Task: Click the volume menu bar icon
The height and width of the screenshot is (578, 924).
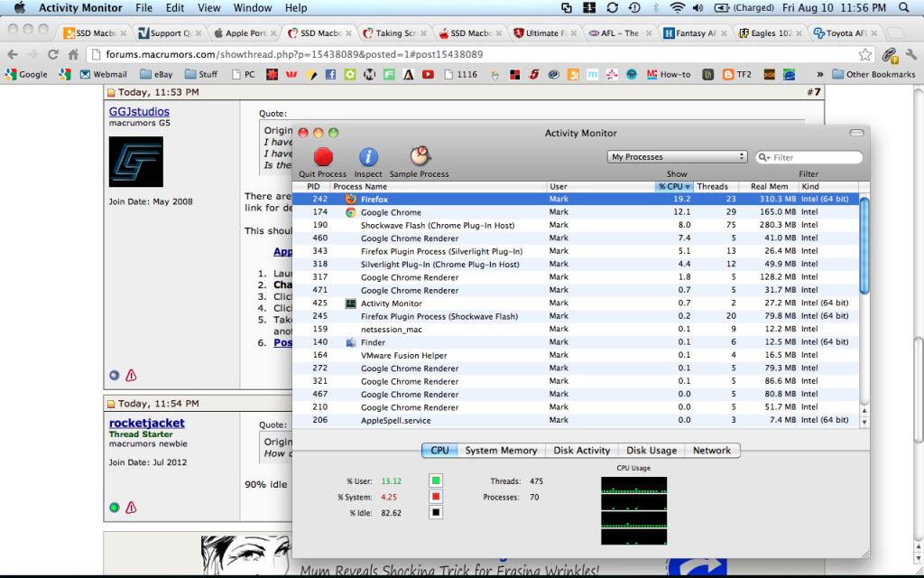Action: click(x=698, y=7)
